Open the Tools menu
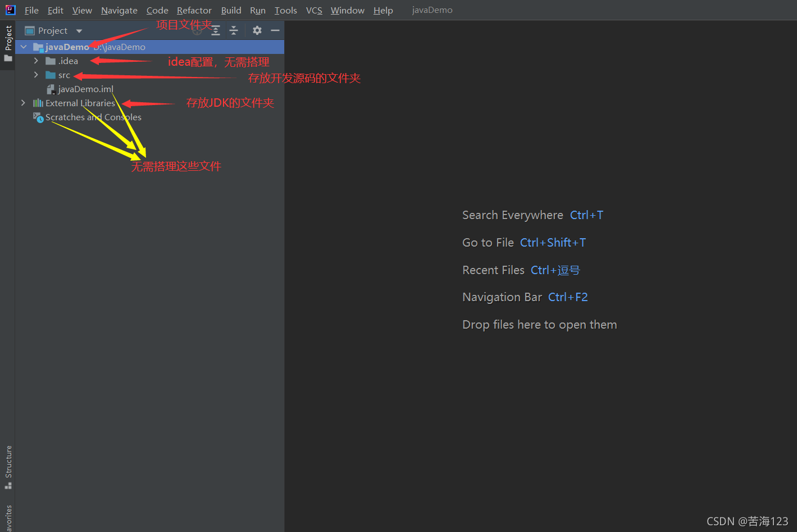 [x=285, y=10]
